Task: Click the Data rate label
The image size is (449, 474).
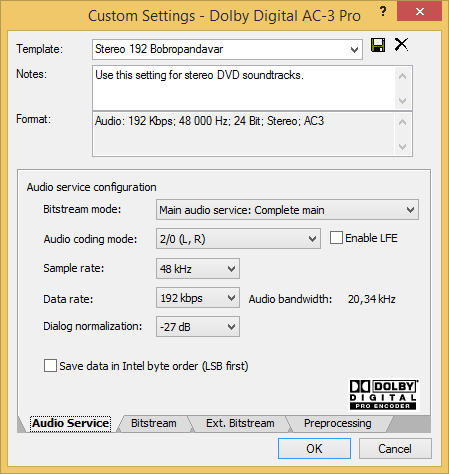Action: click(68, 299)
